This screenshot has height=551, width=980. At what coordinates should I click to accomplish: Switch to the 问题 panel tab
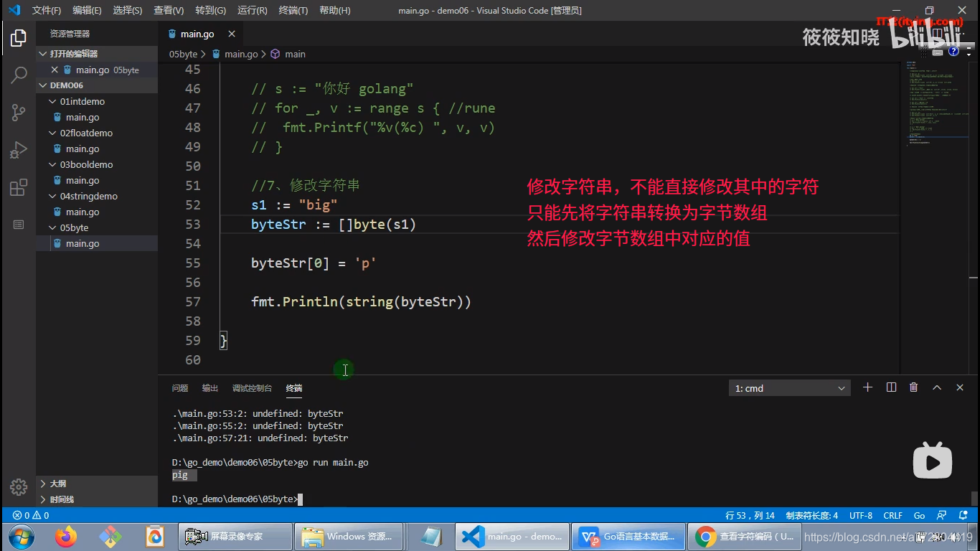point(180,388)
